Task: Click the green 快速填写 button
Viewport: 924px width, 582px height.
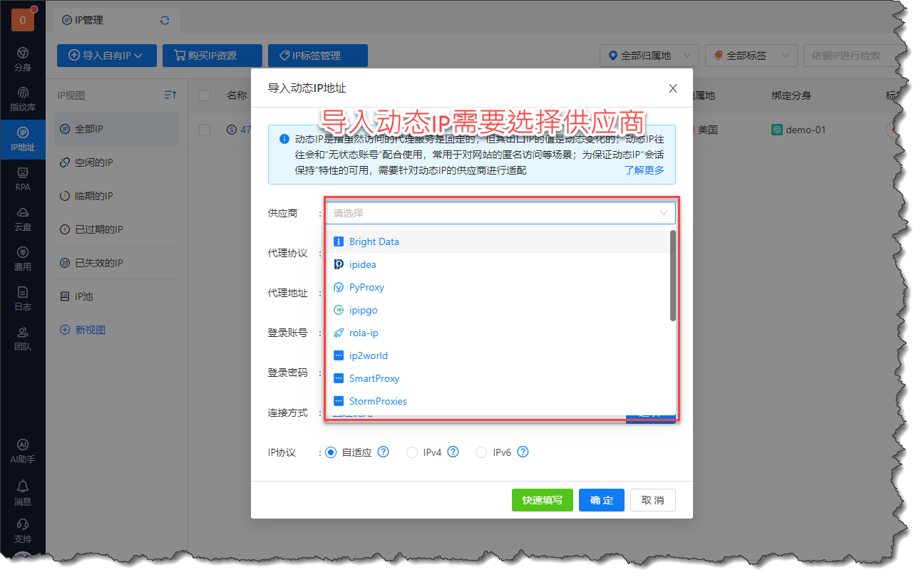Action: pyautogui.click(x=543, y=500)
